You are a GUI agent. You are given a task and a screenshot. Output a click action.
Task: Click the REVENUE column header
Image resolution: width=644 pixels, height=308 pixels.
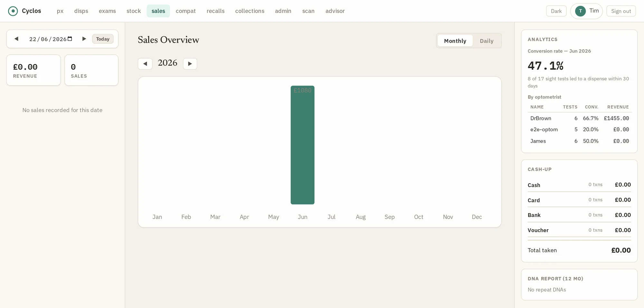(618, 107)
